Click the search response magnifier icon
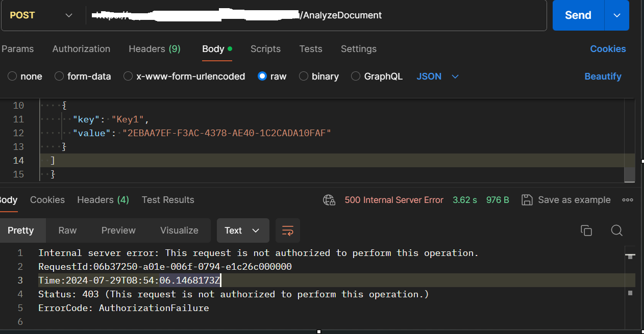The width and height of the screenshot is (644, 334). [x=616, y=230]
